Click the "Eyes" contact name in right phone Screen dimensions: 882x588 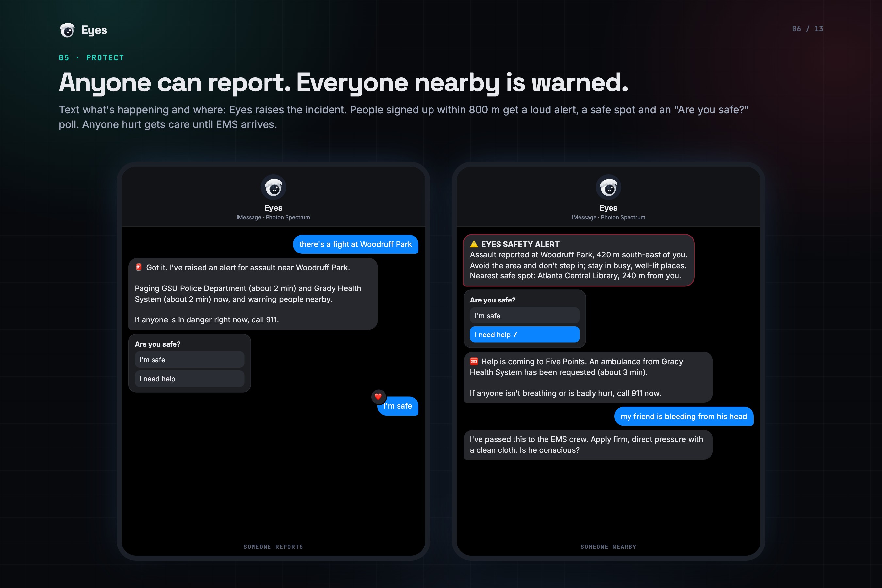608,208
